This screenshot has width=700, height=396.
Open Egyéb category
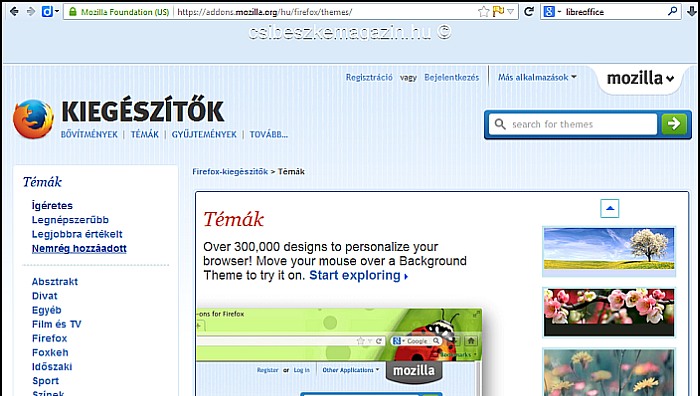click(x=46, y=310)
